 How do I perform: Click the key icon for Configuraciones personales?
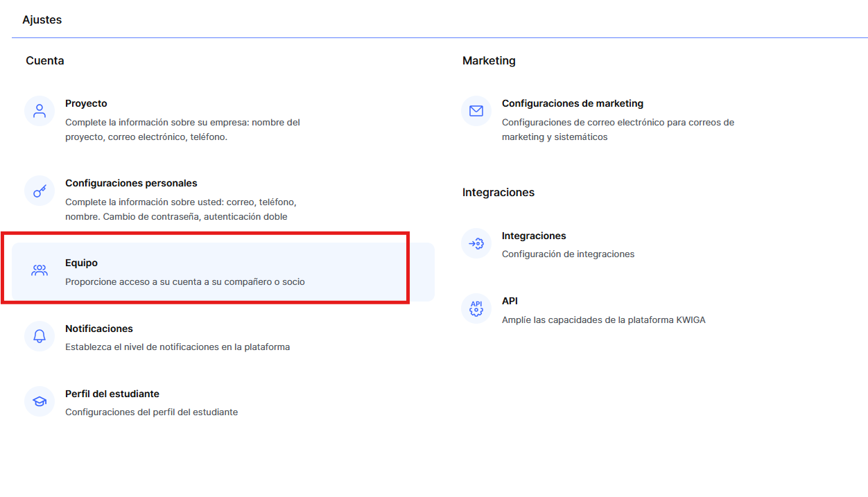[x=40, y=191]
